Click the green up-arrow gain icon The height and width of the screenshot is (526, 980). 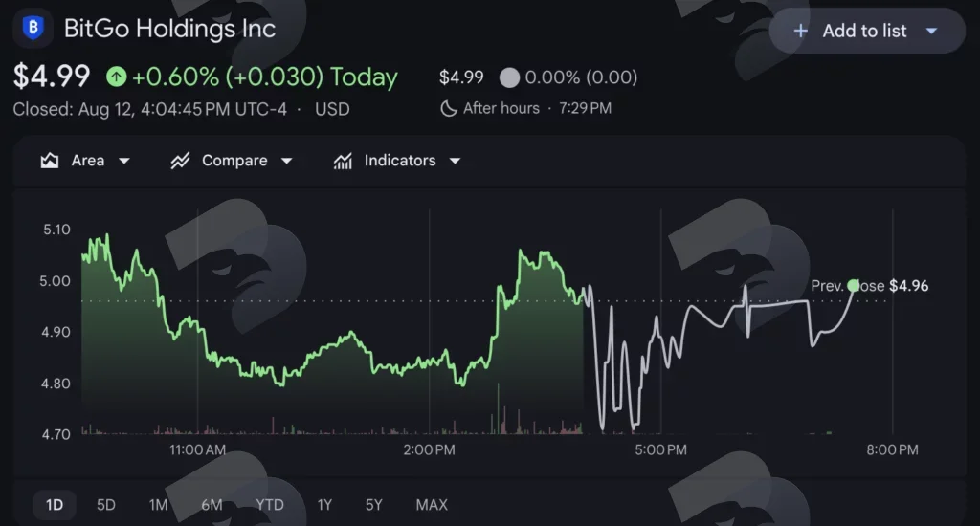(x=116, y=77)
